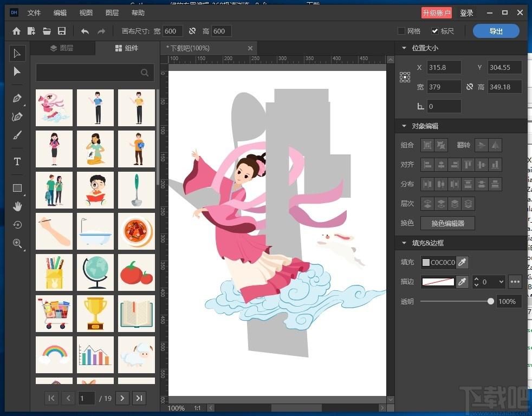Screen dimensions: 532x416
Task: Select the Pen tool in left toolbar
Action: [x=17, y=99]
